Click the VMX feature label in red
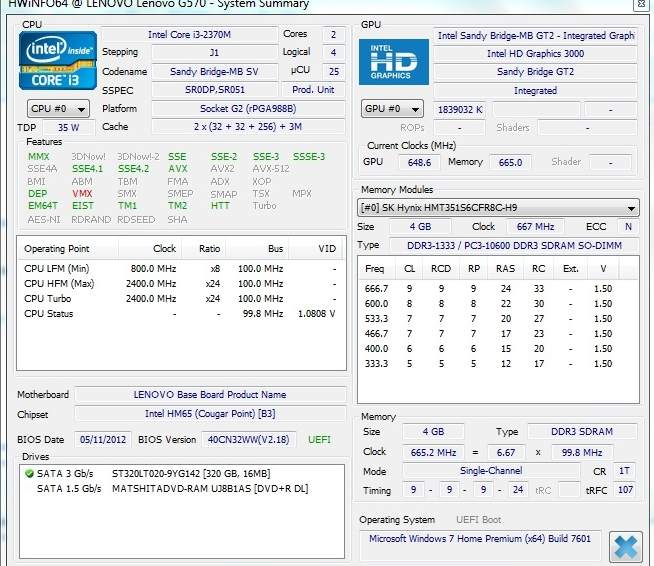Image resolution: width=654 pixels, height=566 pixels. pos(82,194)
